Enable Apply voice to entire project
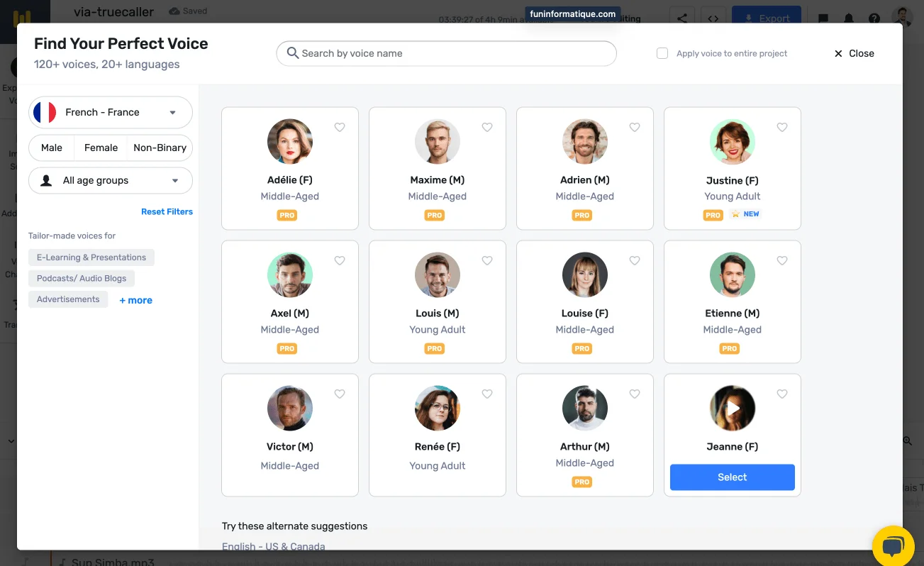 662,53
